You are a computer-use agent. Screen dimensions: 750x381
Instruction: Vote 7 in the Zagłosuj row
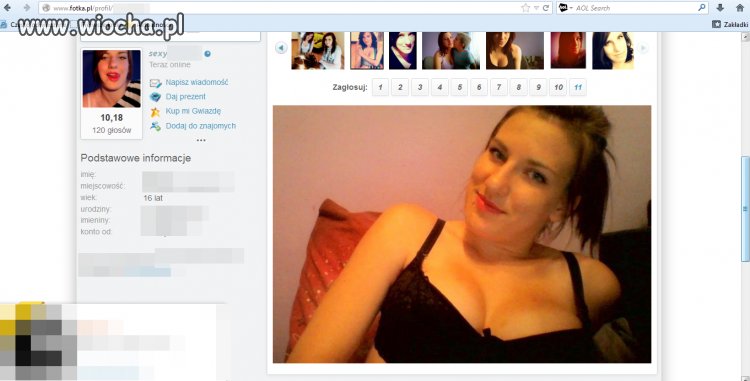(x=499, y=87)
